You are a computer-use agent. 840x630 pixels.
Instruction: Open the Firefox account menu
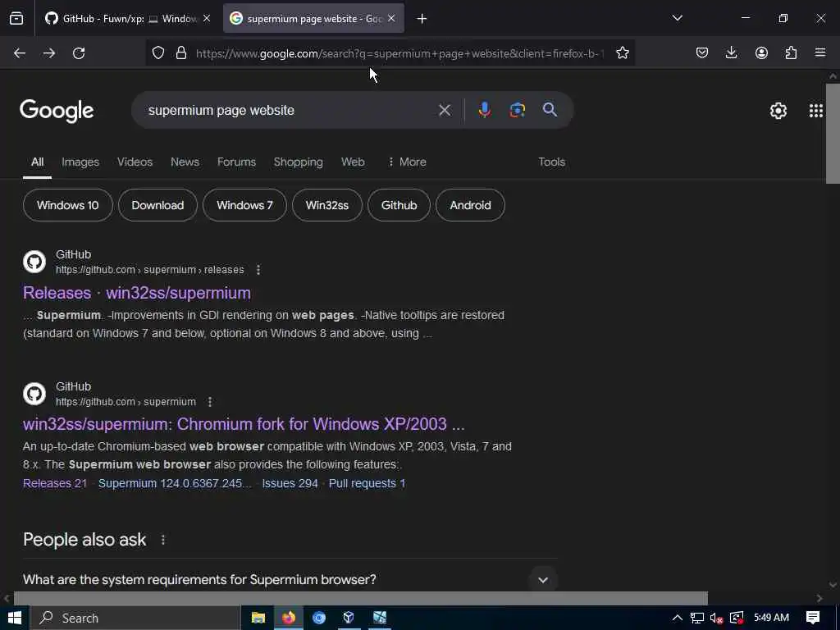761,53
